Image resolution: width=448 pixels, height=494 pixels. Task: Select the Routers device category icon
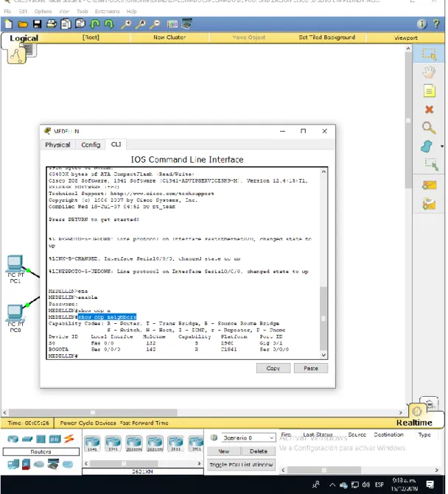[13, 439]
